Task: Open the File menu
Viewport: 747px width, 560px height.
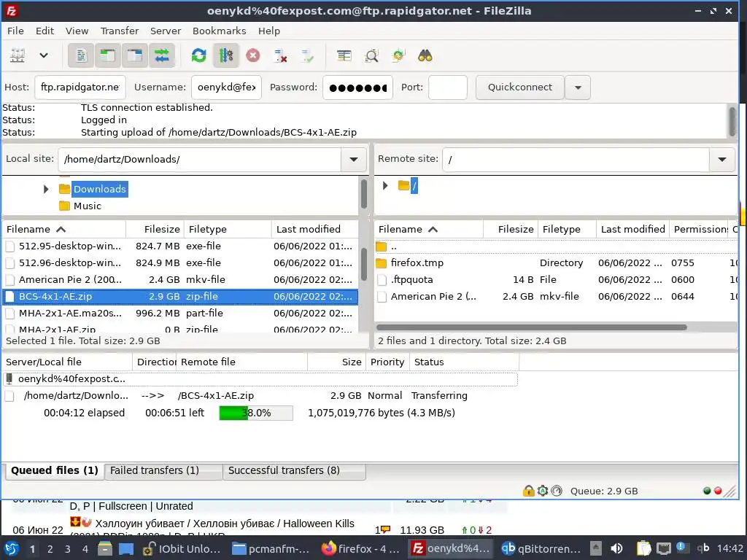Action: (15, 31)
